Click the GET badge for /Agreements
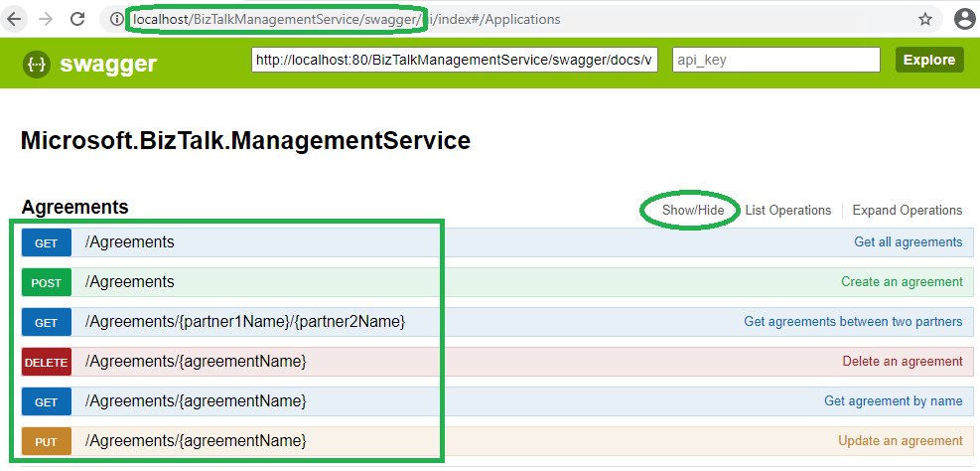The image size is (980, 471). [x=47, y=243]
